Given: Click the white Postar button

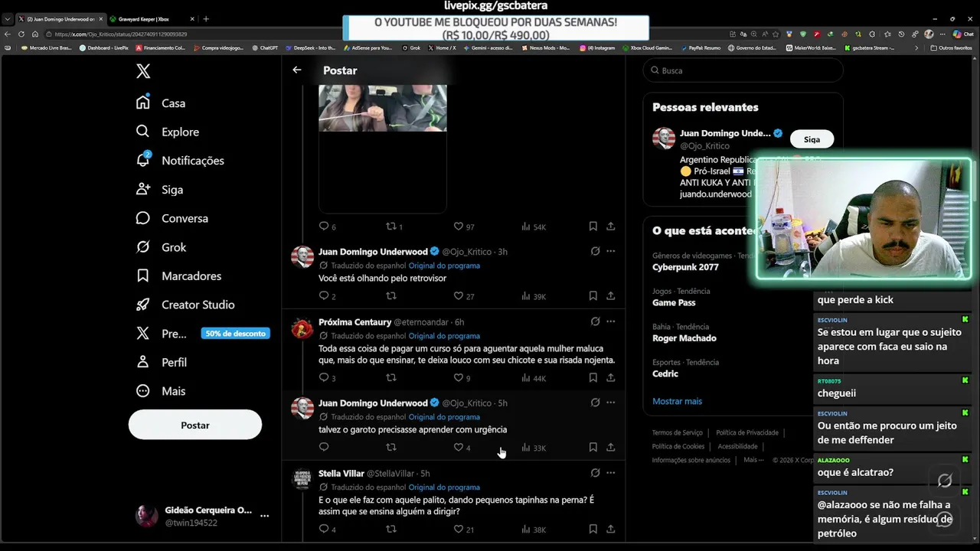Looking at the screenshot, I should tap(195, 425).
